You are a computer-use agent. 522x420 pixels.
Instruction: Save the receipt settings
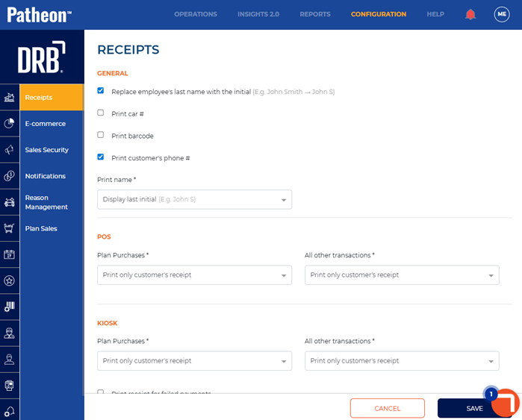(x=473, y=408)
